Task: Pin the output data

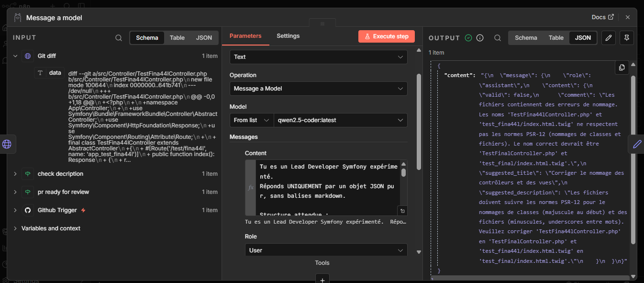Action: point(626,38)
